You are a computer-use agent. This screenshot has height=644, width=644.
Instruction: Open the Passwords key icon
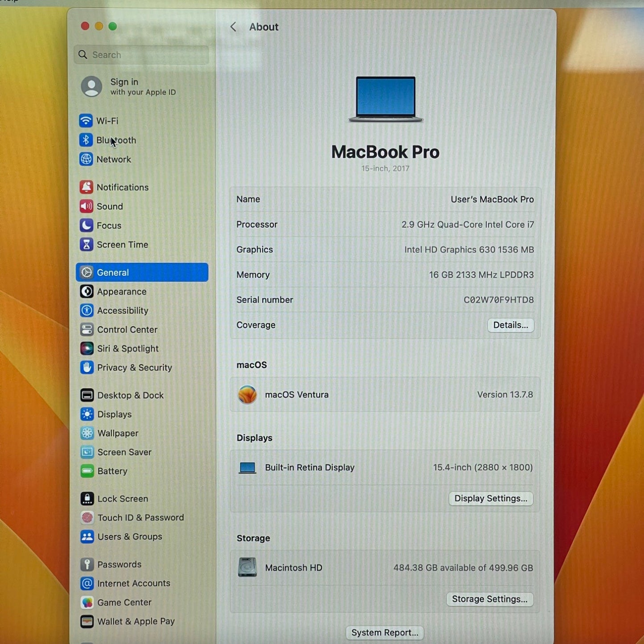(x=87, y=565)
